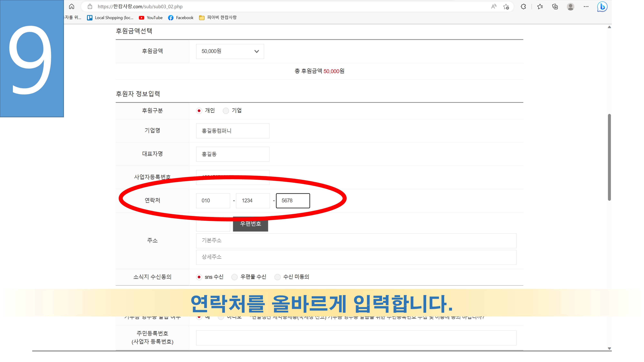Open browser Extensions puzzle icon
Image resolution: width=644 pixels, height=362 pixels.
(523, 6)
